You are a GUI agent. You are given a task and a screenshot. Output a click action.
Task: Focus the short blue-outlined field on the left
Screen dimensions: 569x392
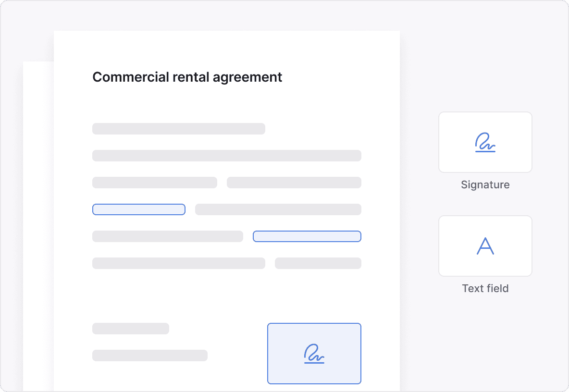click(138, 209)
